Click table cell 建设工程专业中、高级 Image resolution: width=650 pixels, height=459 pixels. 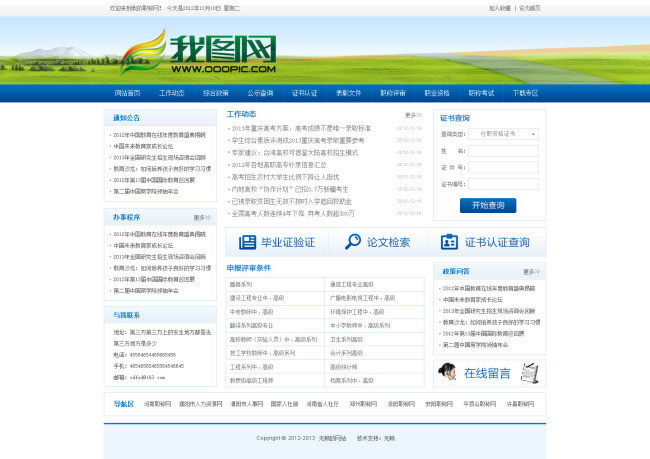(x=275, y=298)
